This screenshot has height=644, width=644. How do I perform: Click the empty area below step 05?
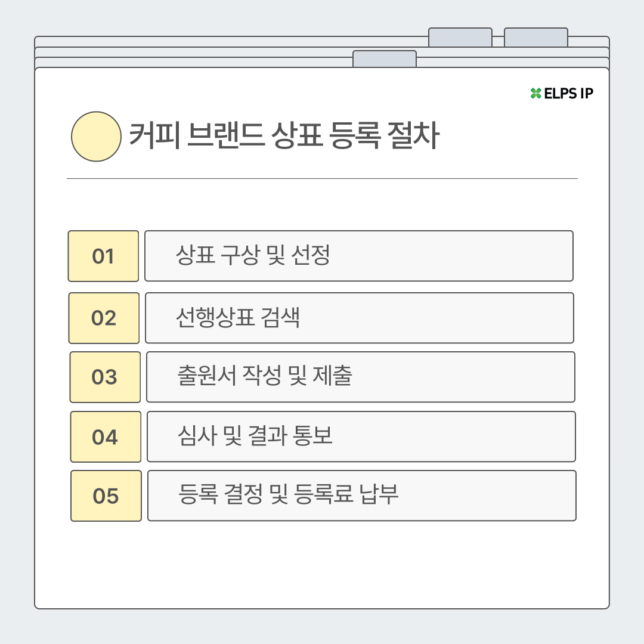(x=322, y=565)
